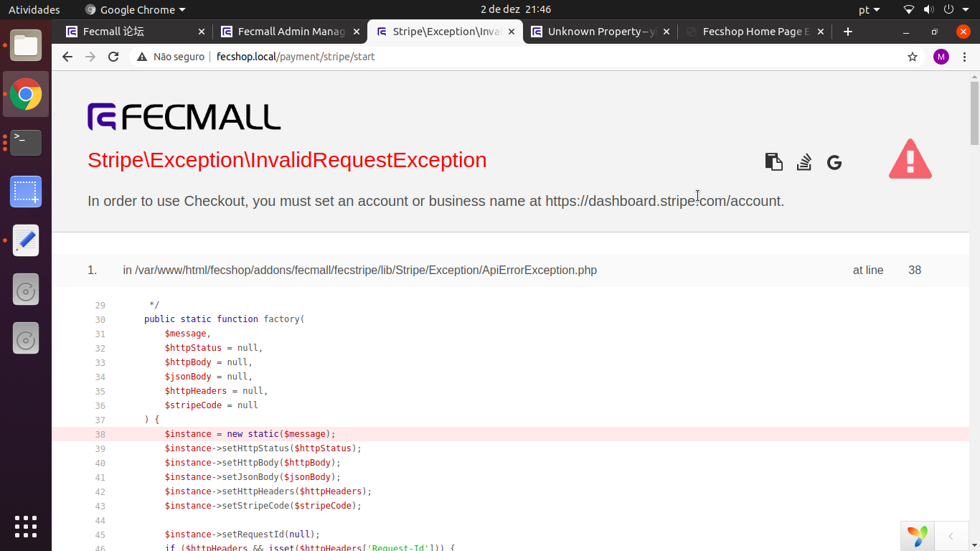
Task: Open a new browser tab
Action: pos(848,32)
